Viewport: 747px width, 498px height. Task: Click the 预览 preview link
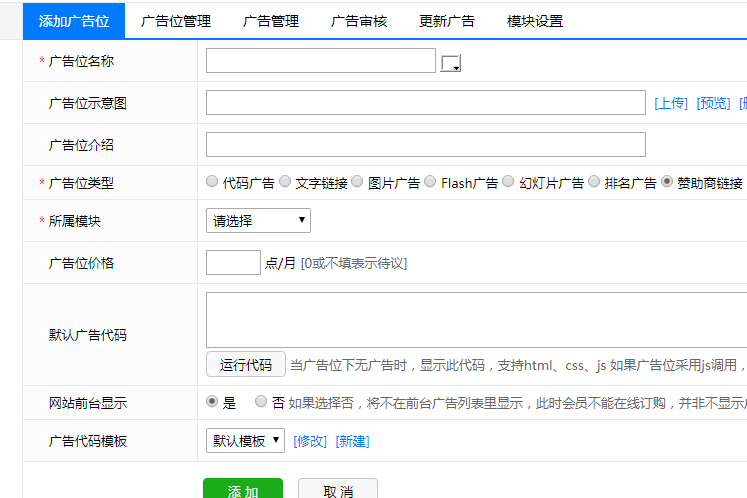[x=714, y=103]
